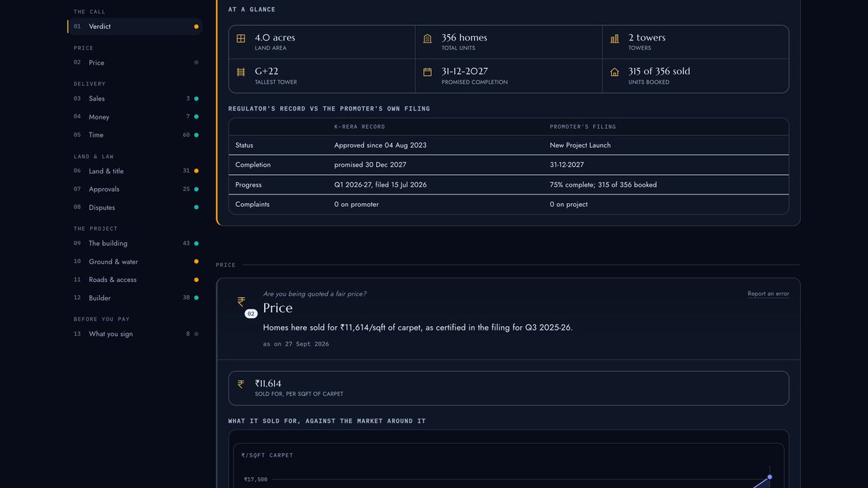Click the calendar icon for promised completion
This screenshot has height=488, width=868.
click(x=427, y=72)
